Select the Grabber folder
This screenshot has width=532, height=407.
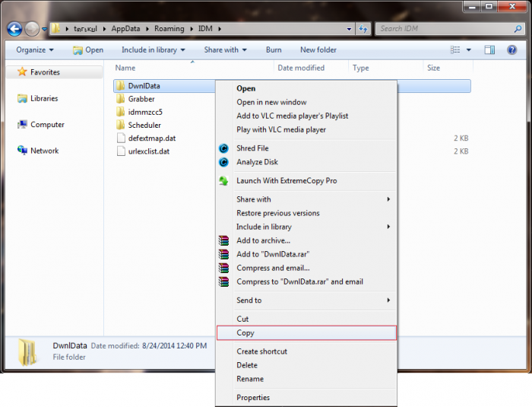[141, 99]
